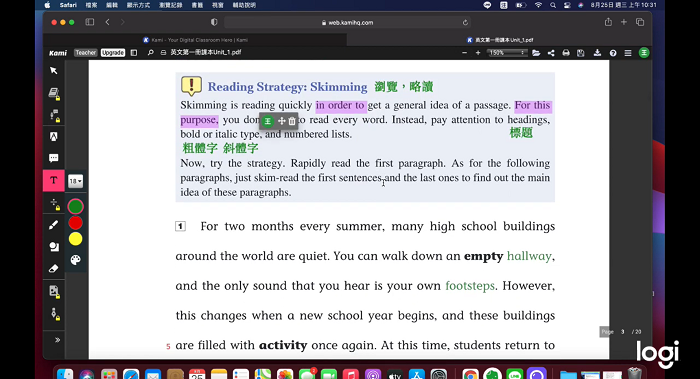Open the 顯示方式 menu
This screenshot has width=700, height=379.
click(x=138, y=5)
